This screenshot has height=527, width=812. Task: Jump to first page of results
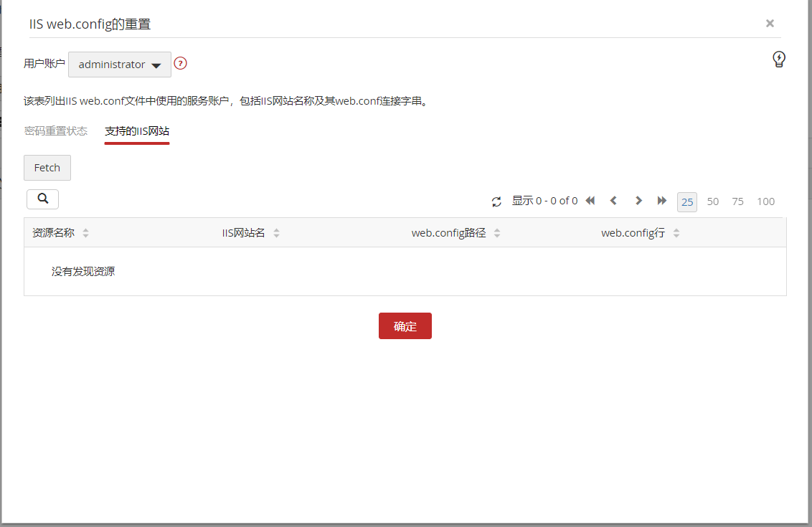(590, 200)
